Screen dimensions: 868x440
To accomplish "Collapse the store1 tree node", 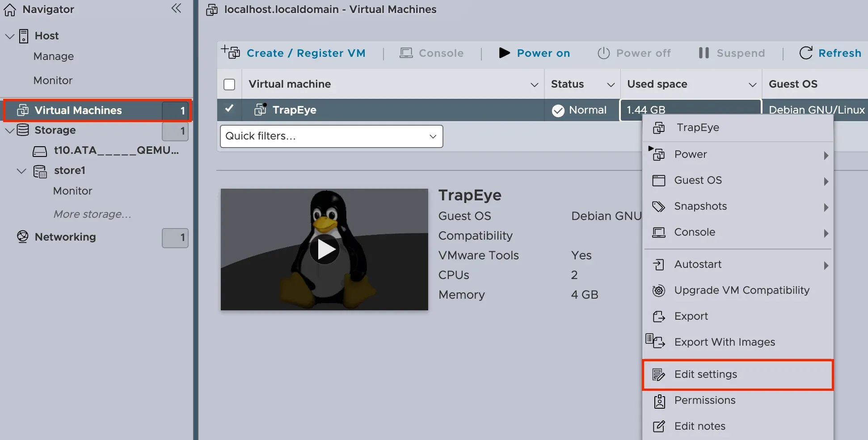I will pos(21,171).
